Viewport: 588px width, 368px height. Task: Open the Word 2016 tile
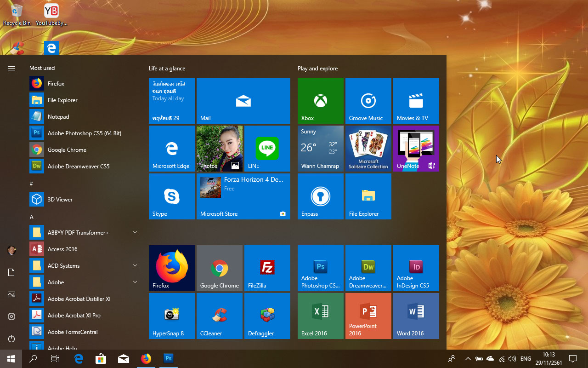[416, 316]
